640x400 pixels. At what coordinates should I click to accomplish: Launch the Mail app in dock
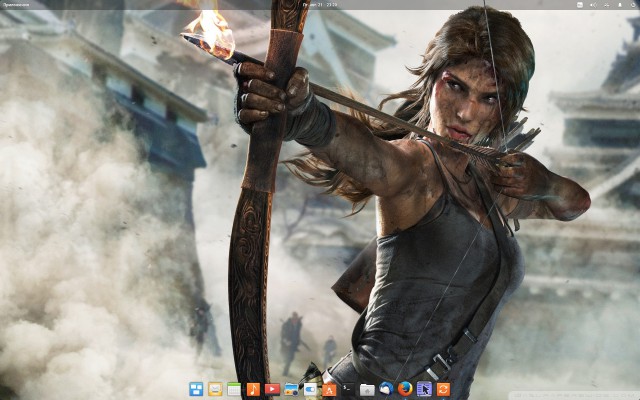215,389
